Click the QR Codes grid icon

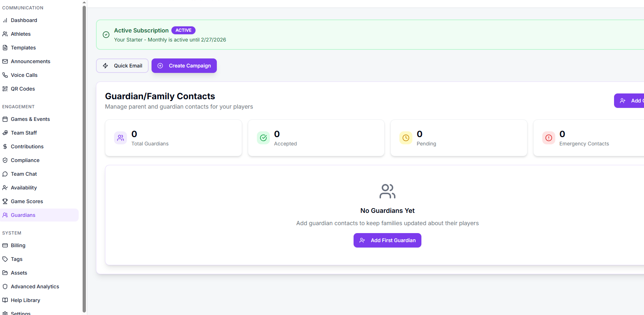pyautogui.click(x=5, y=89)
